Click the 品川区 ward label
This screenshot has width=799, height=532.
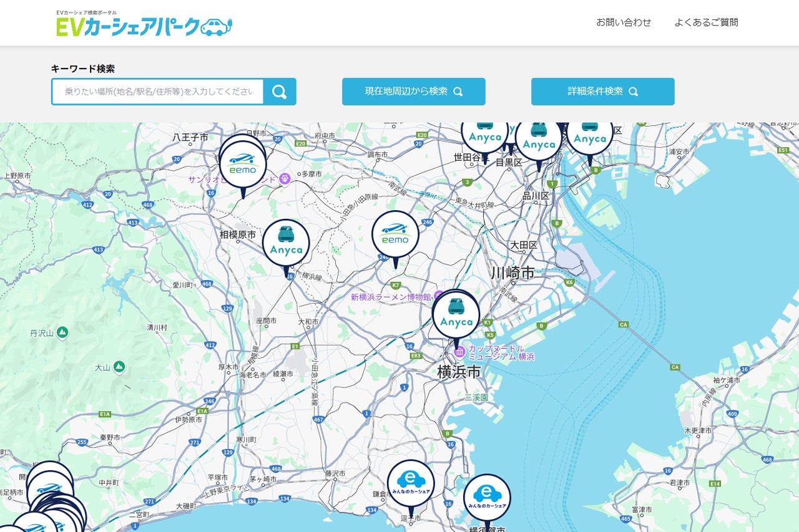(x=536, y=195)
